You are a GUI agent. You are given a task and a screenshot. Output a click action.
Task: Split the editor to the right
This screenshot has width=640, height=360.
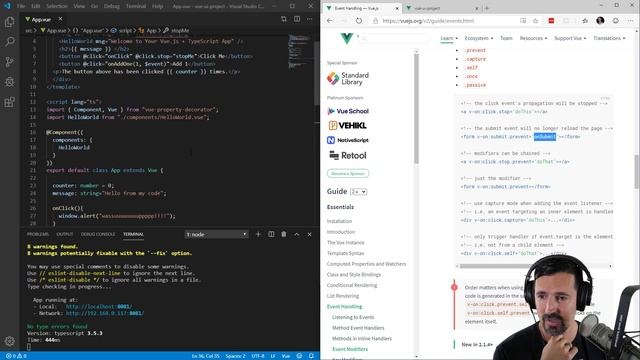(x=297, y=19)
